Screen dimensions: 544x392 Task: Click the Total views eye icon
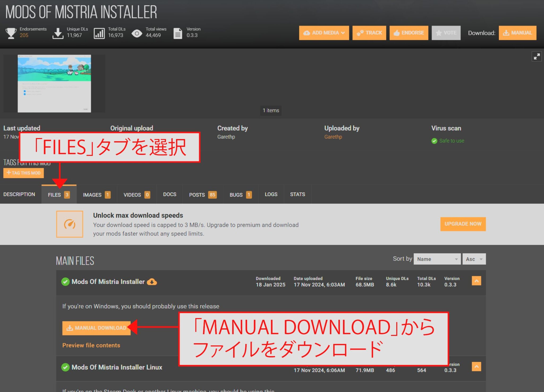coord(137,33)
